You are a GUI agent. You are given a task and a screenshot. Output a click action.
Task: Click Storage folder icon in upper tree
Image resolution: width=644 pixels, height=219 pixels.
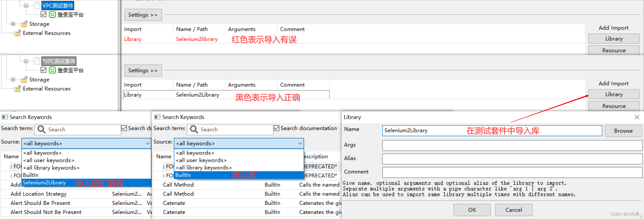point(24,24)
